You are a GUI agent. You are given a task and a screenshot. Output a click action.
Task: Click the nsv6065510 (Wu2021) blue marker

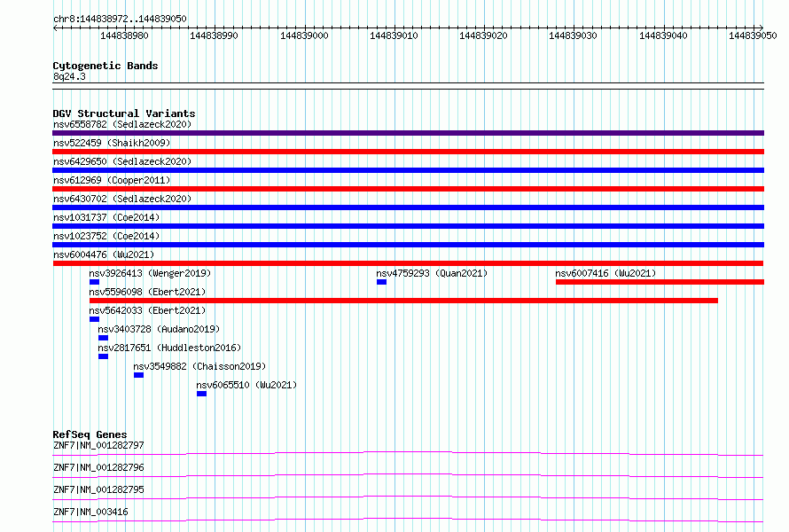202,394
